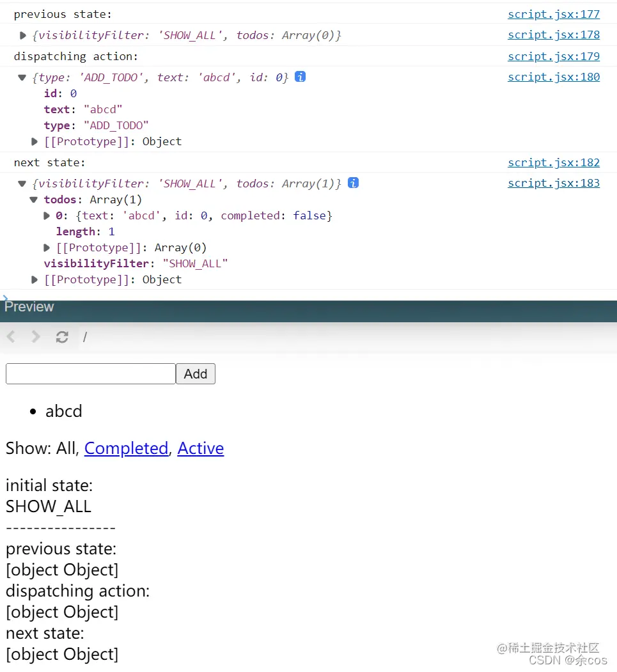The image size is (617, 672).
Task: Click the visibilityFilter "SHOW_ALL" property line
Action: (136, 263)
